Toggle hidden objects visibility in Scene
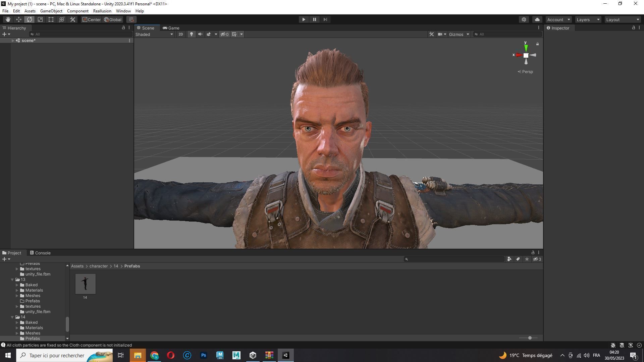This screenshot has height=362, width=644. coord(224,34)
